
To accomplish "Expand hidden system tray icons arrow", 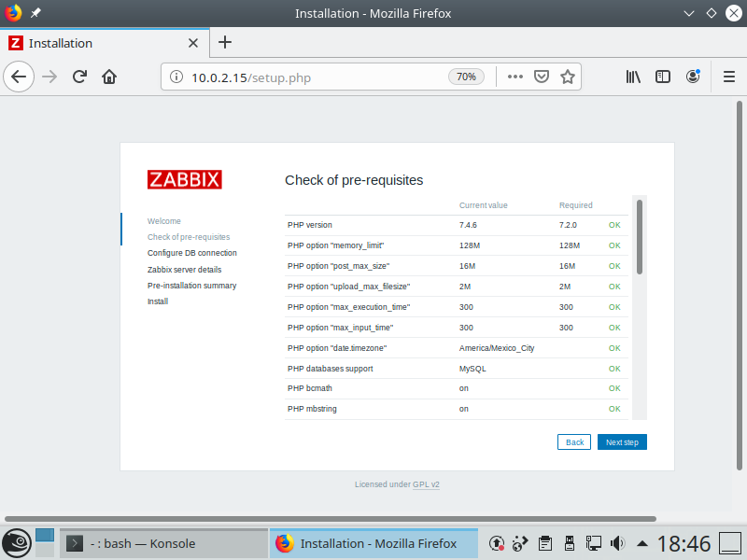I will [642, 543].
